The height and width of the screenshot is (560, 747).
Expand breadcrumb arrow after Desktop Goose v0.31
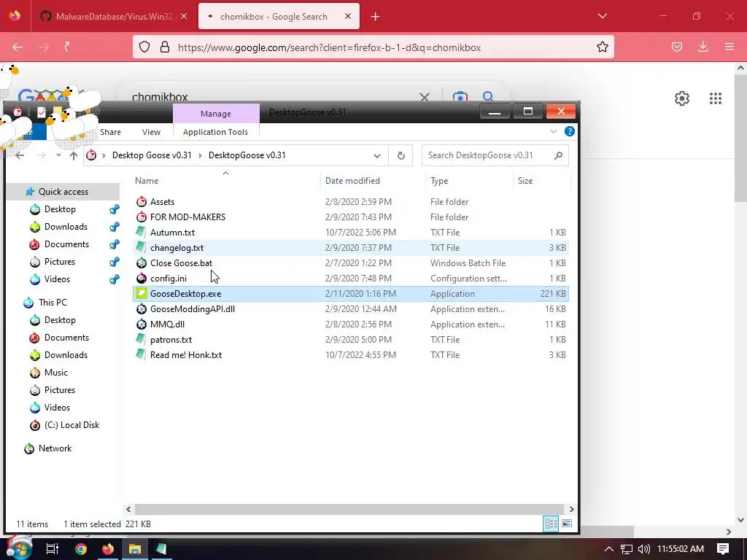[x=200, y=156]
